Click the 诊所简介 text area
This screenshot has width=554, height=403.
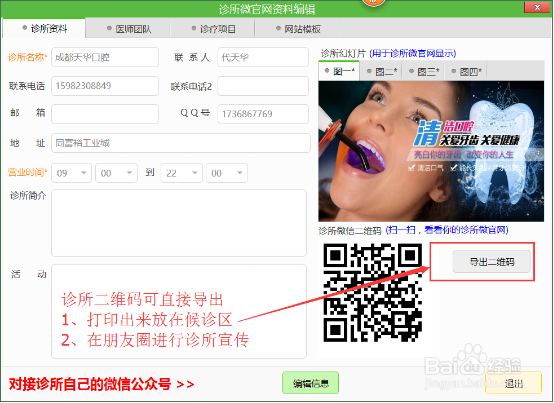(179, 223)
